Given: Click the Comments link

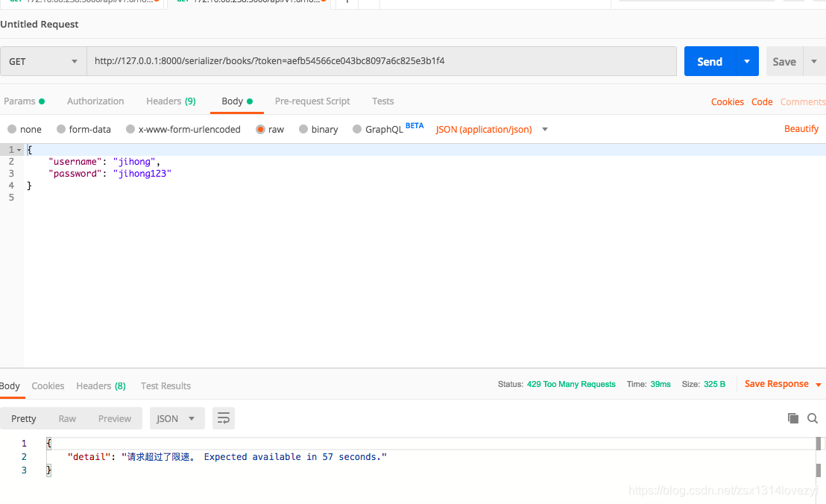Looking at the screenshot, I should coord(803,101).
